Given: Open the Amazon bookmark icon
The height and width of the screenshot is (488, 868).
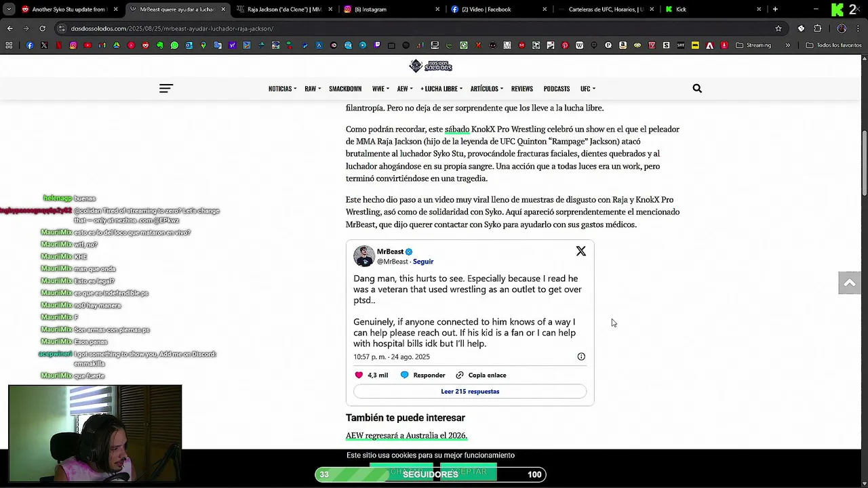Looking at the screenshot, I should click(x=623, y=45).
